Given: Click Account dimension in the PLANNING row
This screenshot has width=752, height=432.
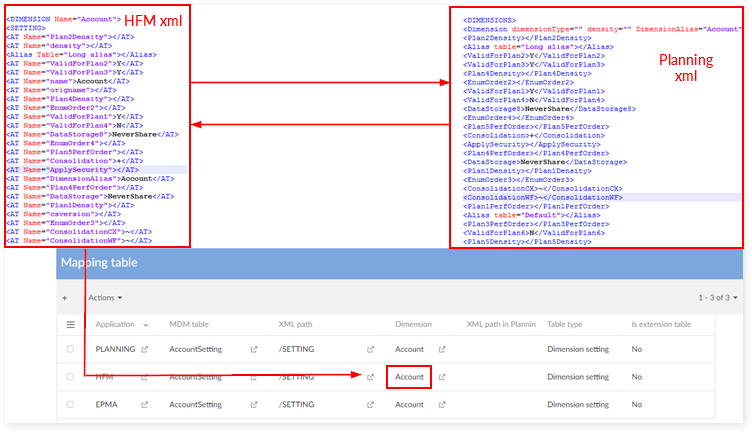Looking at the screenshot, I should pyautogui.click(x=409, y=349).
